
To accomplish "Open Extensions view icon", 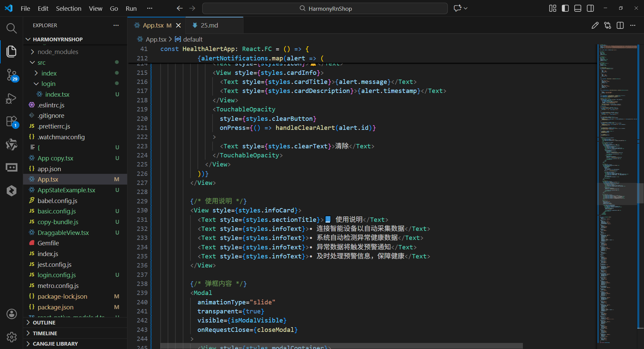I will pyautogui.click(x=11, y=121).
